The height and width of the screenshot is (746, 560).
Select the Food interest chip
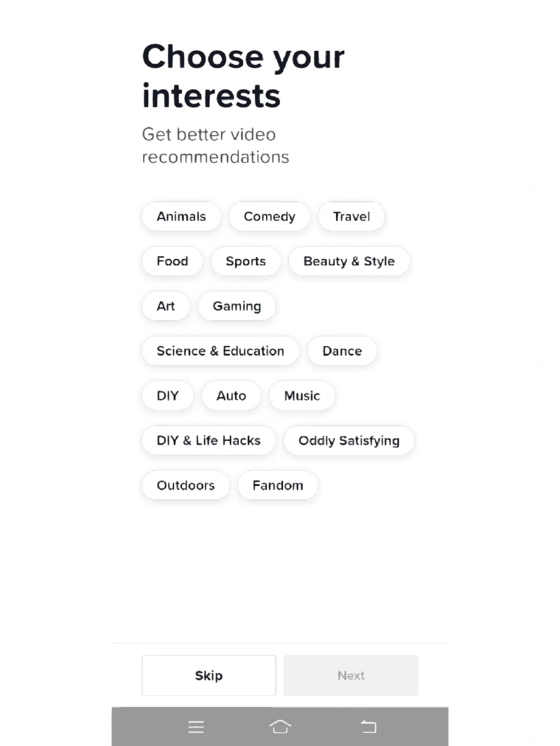pyautogui.click(x=172, y=261)
